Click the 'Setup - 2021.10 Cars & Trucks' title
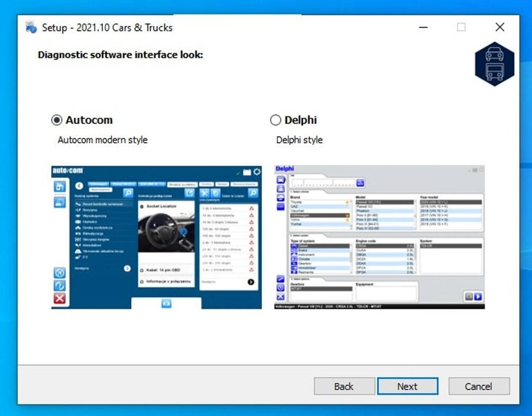532x416 pixels. (107, 28)
